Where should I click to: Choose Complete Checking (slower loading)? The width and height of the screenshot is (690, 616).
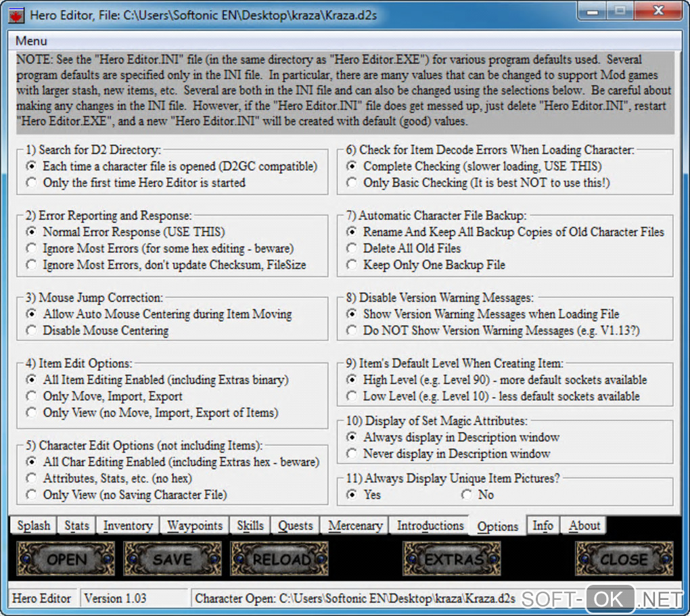(474, 166)
